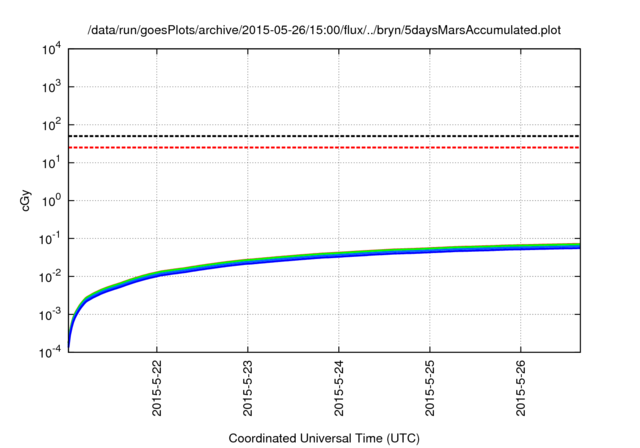Click the 10^-4 y-axis tick label

(x=50, y=352)
